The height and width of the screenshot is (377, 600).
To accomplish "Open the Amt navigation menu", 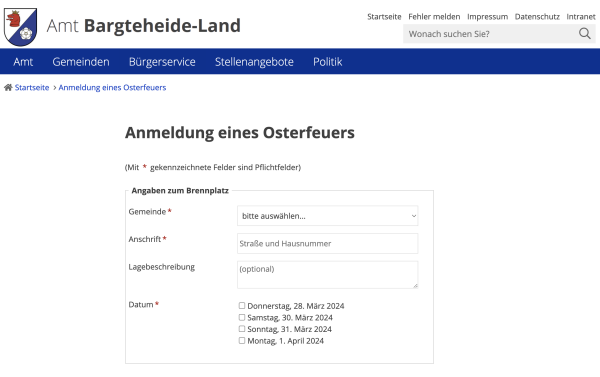I will pyautogui.click(x=23, y=62).
